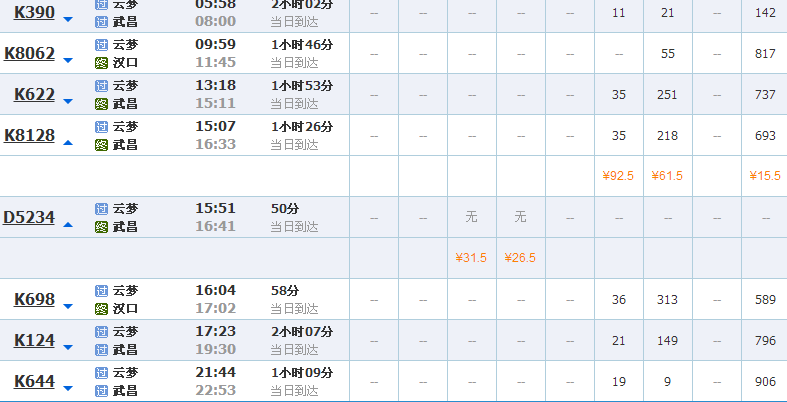Click the green 终 icon beside 武昌 in the D5234 row
Image resolution: width=787 pixels, height=402 pixels.
[101, 227]
